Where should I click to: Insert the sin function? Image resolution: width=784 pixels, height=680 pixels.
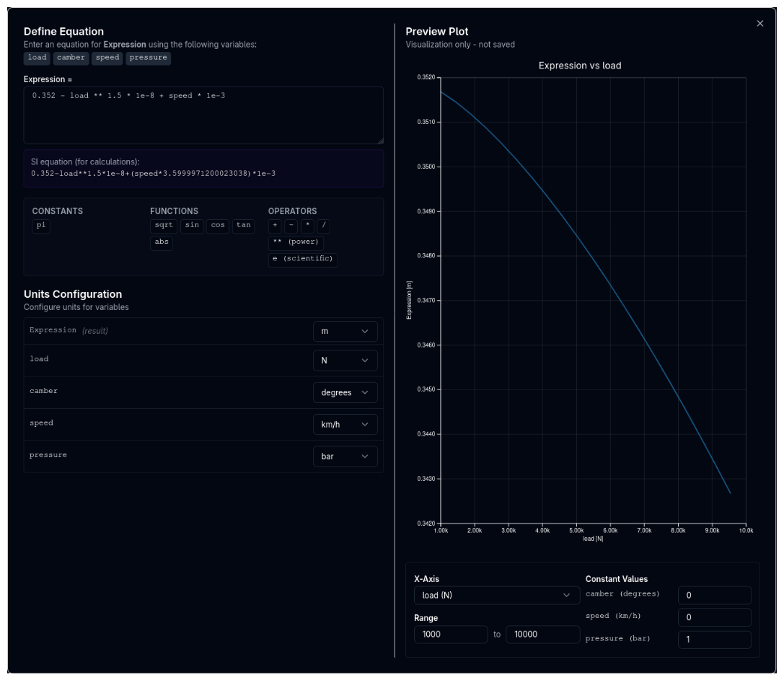[x=190, y=226]
